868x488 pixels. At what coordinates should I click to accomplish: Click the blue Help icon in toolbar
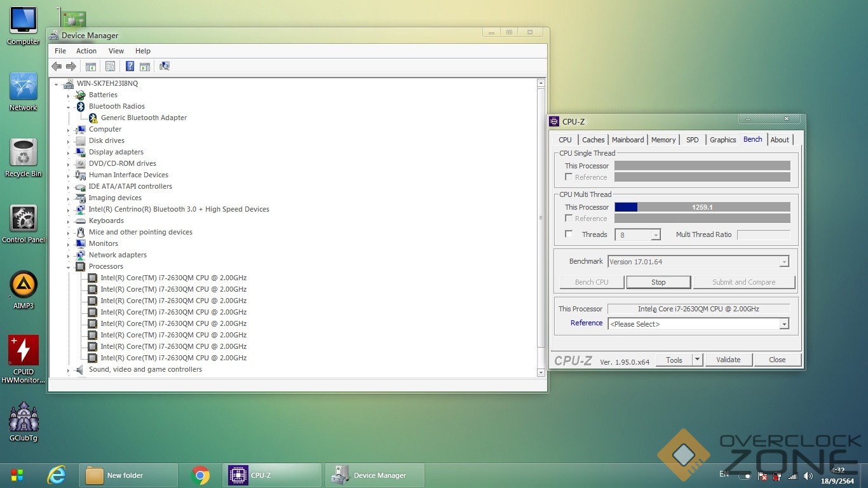pos(130,66)
